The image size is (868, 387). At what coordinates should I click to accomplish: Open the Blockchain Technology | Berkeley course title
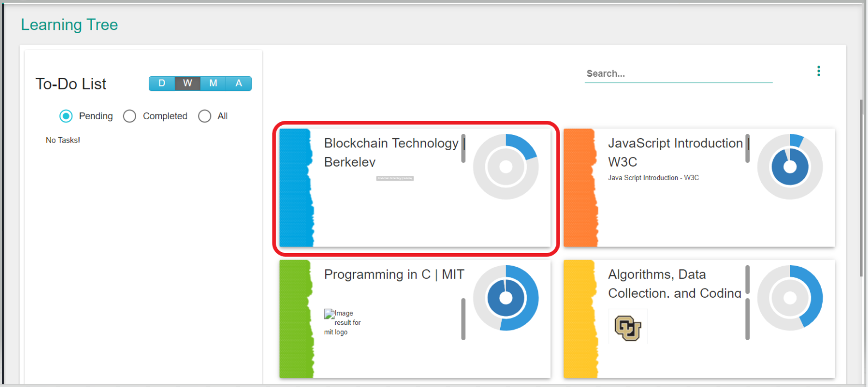[391, 152]
